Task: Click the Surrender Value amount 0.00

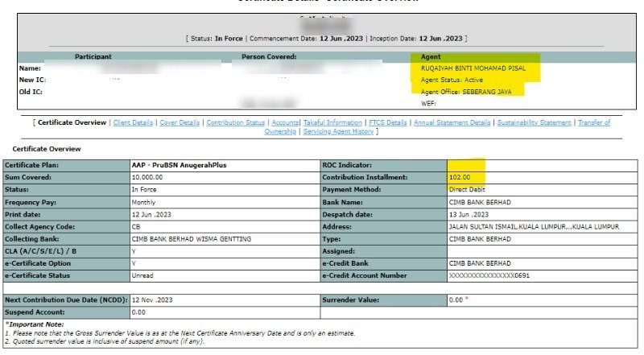Action: (456, 300)
